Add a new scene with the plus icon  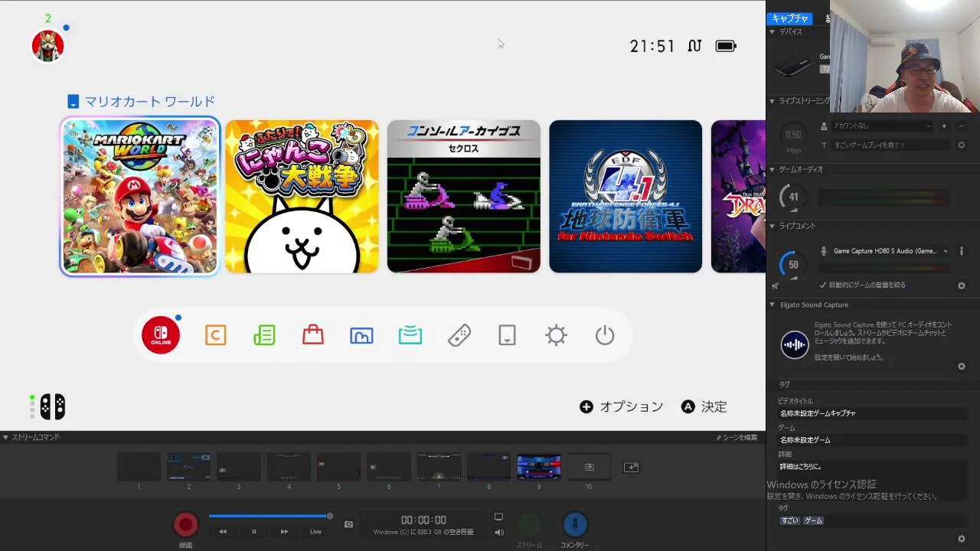tap(631, 467)
